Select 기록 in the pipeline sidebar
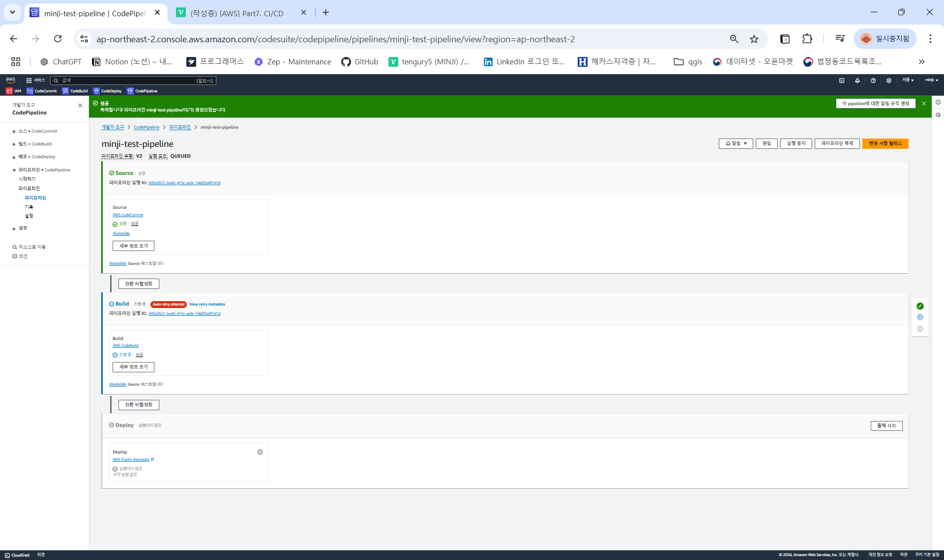This screenshot has height=560, width=944. (29, 207)
